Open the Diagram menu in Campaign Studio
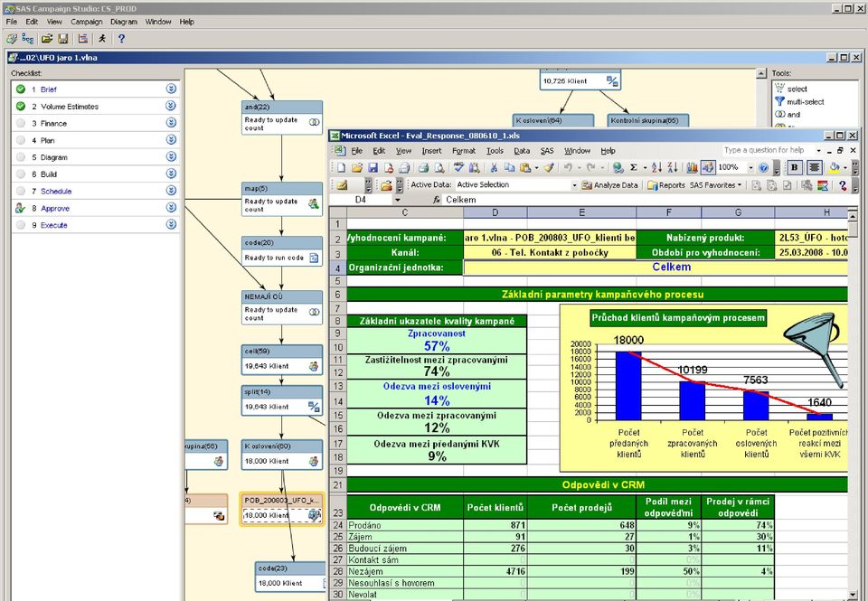Image resolution: width=868 pixels, height=601 pixels. pyautogui.click(x=124, y=22)
